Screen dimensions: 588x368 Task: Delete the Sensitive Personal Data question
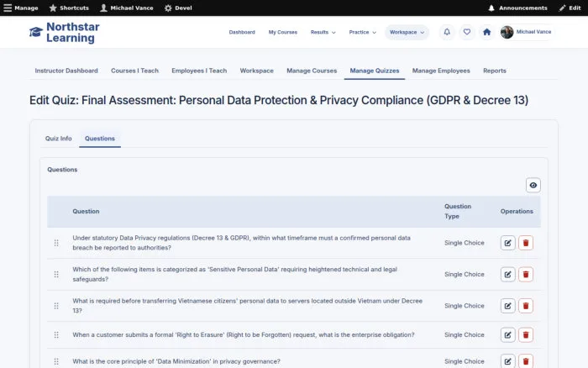coord(525,274)
